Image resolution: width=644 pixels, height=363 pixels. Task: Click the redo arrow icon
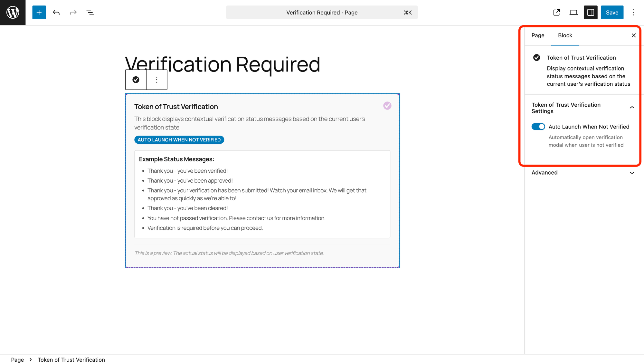73,13
